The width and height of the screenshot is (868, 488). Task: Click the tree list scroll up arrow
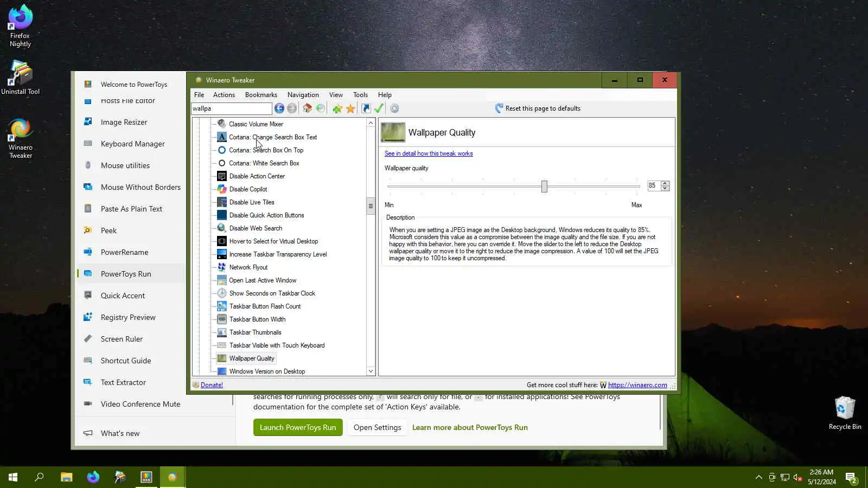click(371, 123)
